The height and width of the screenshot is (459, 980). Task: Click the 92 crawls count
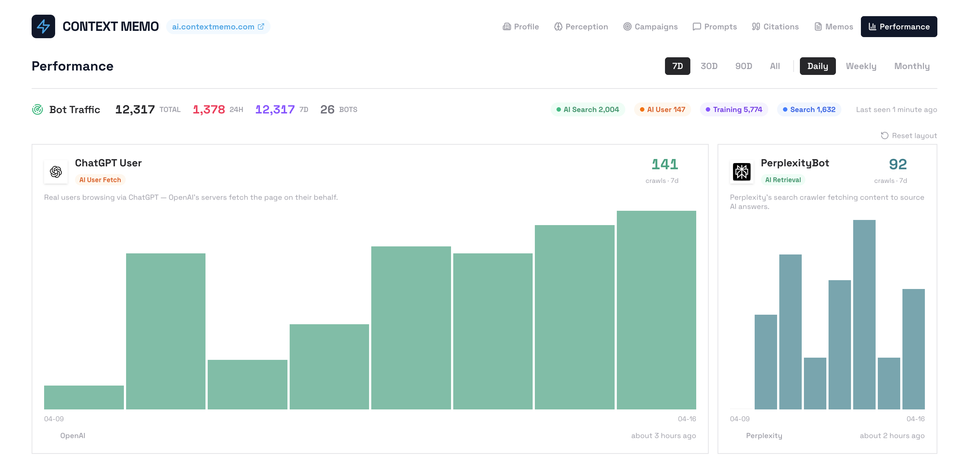[898, 165]
